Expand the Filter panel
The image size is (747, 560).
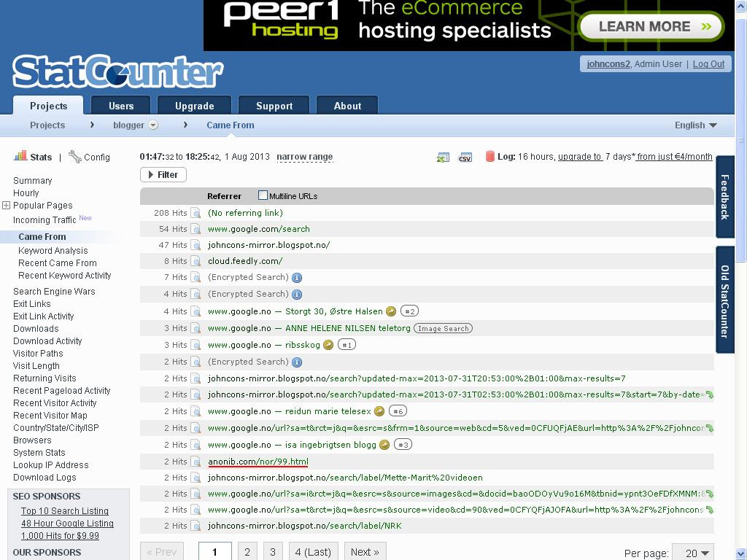point(163,175)
